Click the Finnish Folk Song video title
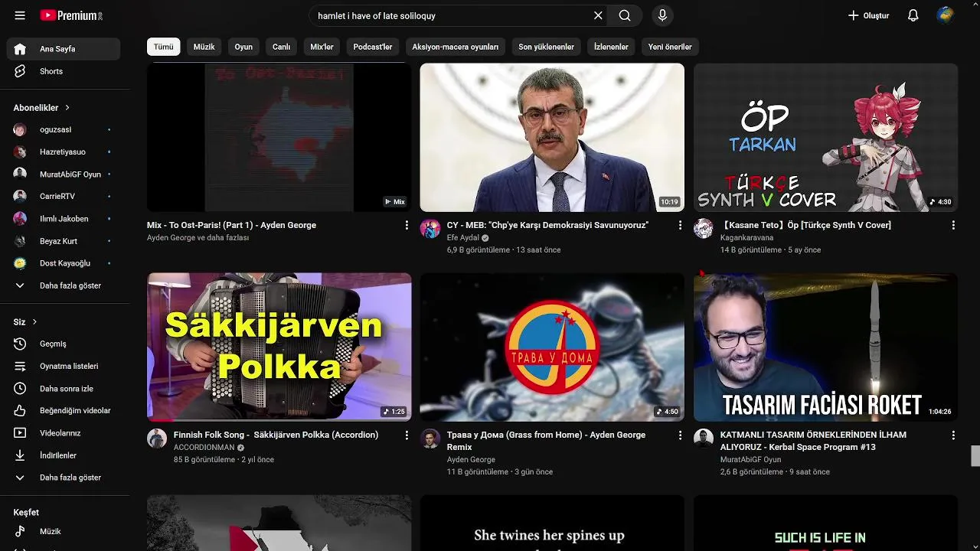 (276, 435)
